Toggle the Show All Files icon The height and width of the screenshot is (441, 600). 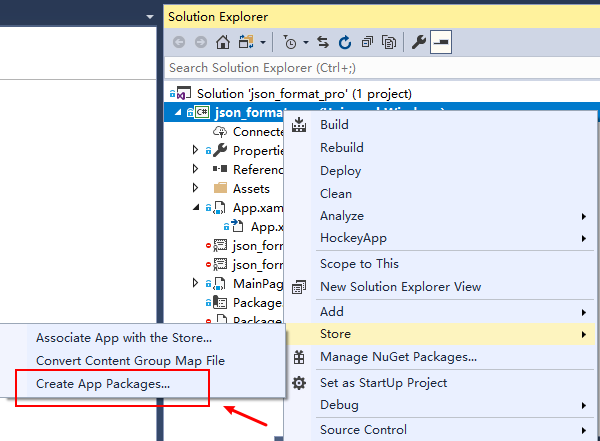coord(389,42)
